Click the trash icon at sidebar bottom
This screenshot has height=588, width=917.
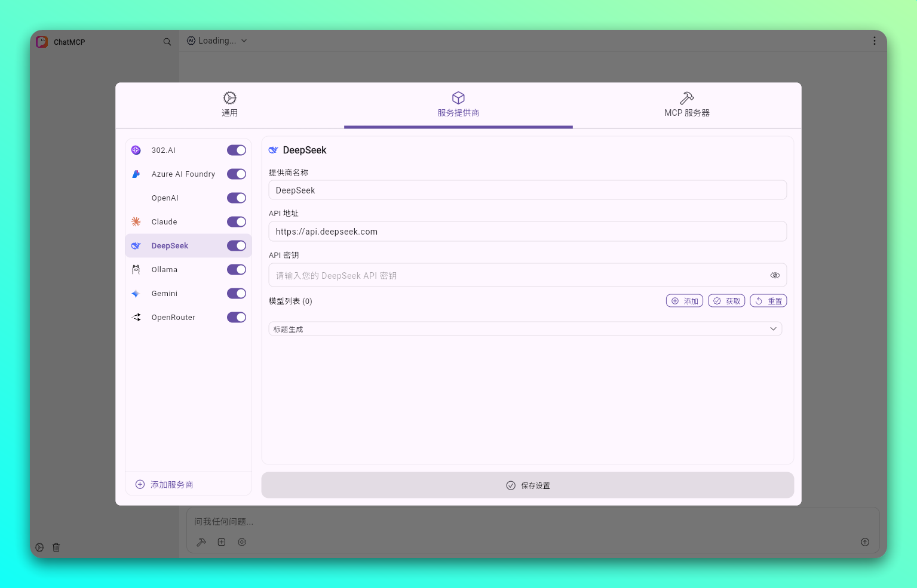point(56,547)
